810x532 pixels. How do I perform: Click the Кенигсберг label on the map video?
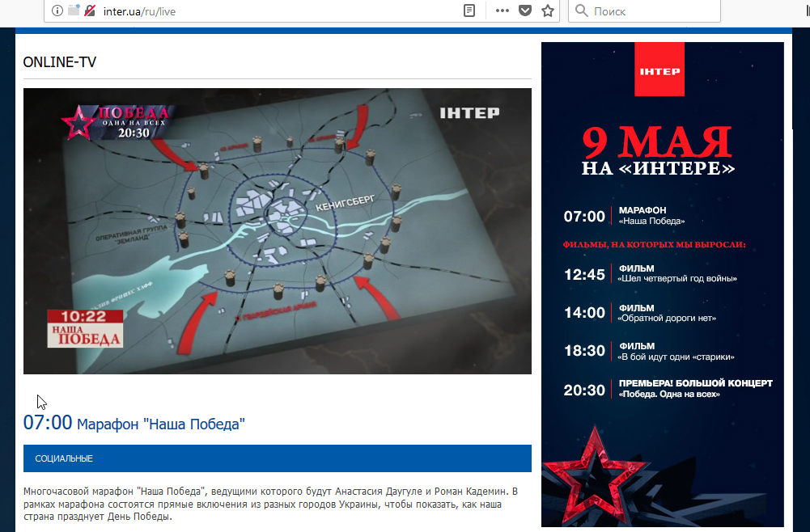[345, 203]
